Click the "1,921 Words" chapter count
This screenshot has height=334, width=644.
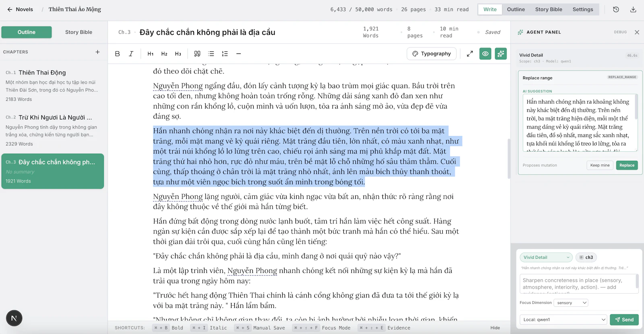(371, 32)
